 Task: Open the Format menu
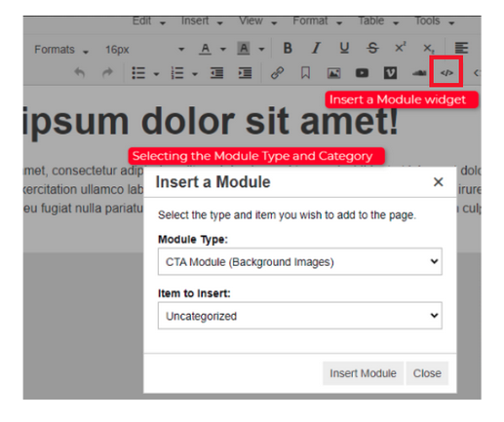[318, 21]
